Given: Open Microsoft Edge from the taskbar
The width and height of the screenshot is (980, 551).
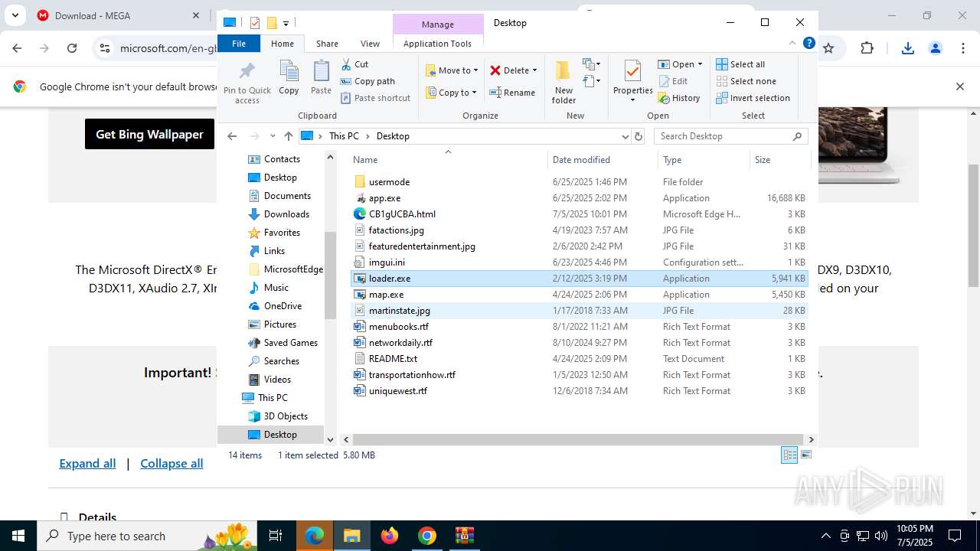Looking at the screenshot, I should [x=315, y=536].
